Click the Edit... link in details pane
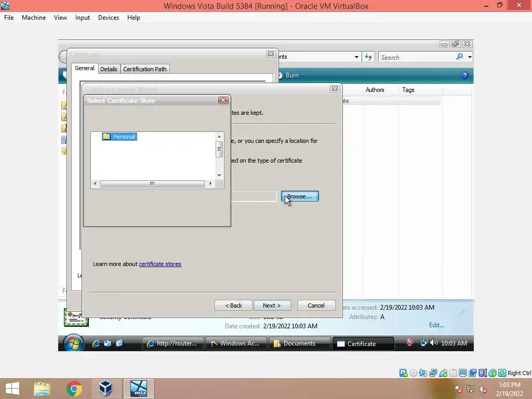The image size is (532, 399). (436, 325)
